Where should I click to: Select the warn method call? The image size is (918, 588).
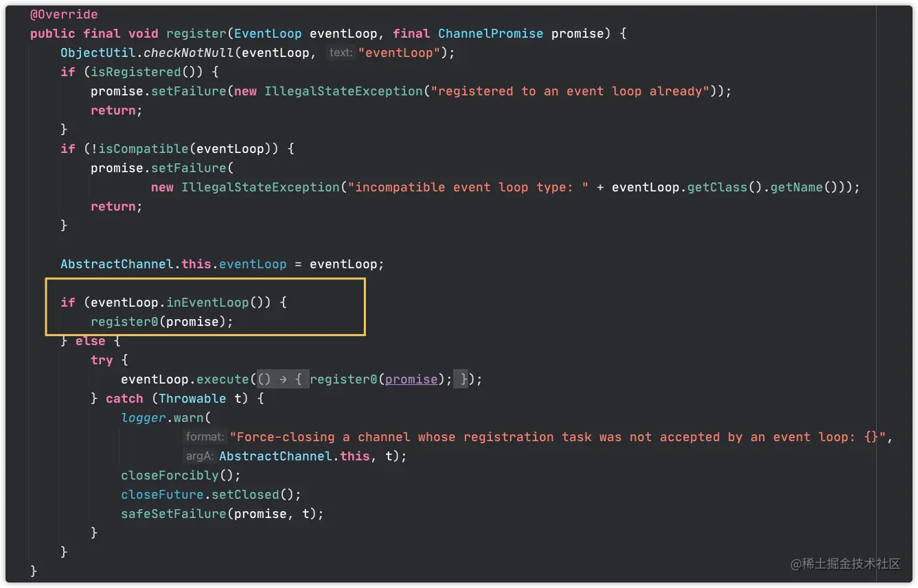(189, 418)
